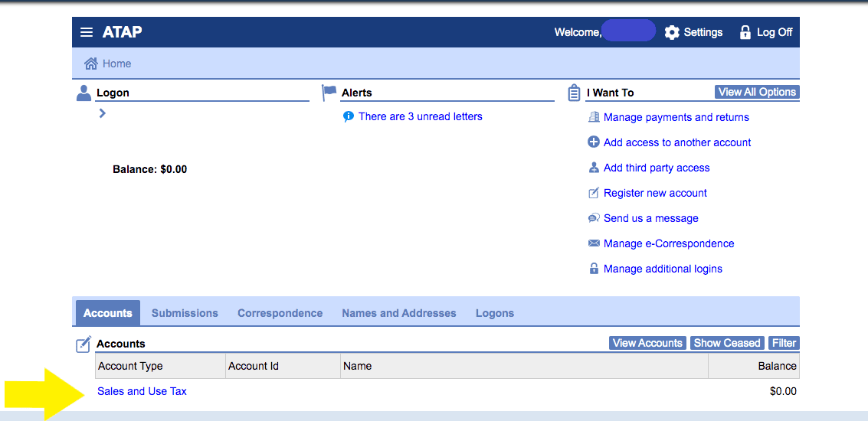868x421 pixels.
Task: Click the Home house icon
Action: tap(91, 63)
